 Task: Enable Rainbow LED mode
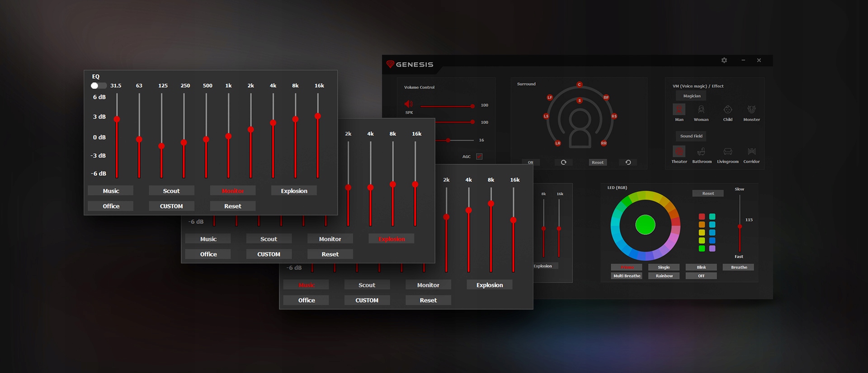(x=664, y=276)
